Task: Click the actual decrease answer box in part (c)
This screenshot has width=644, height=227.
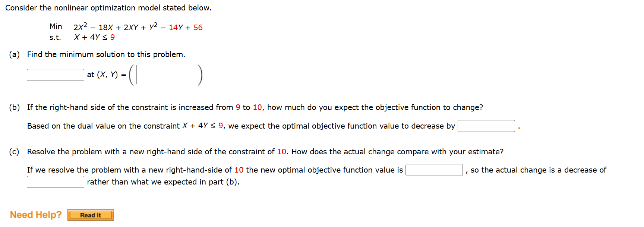Action: click(55, 182)
